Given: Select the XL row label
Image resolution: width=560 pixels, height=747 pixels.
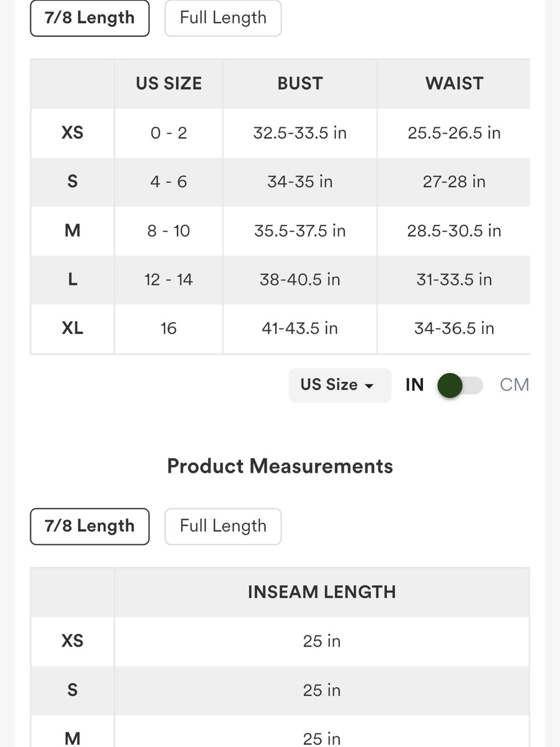Looking at the screenshot, I should point(72,328).
